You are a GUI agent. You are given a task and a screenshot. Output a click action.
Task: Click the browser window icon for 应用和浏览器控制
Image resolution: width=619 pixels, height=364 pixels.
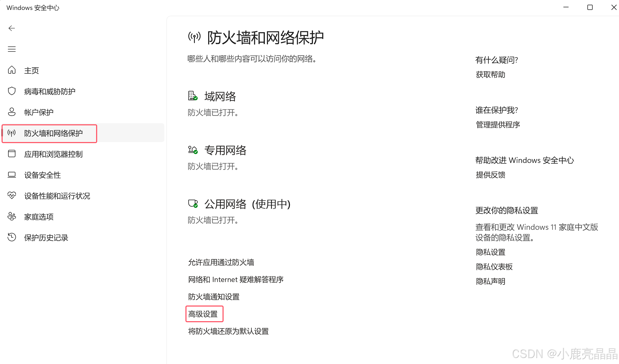(x=12, y=154)
